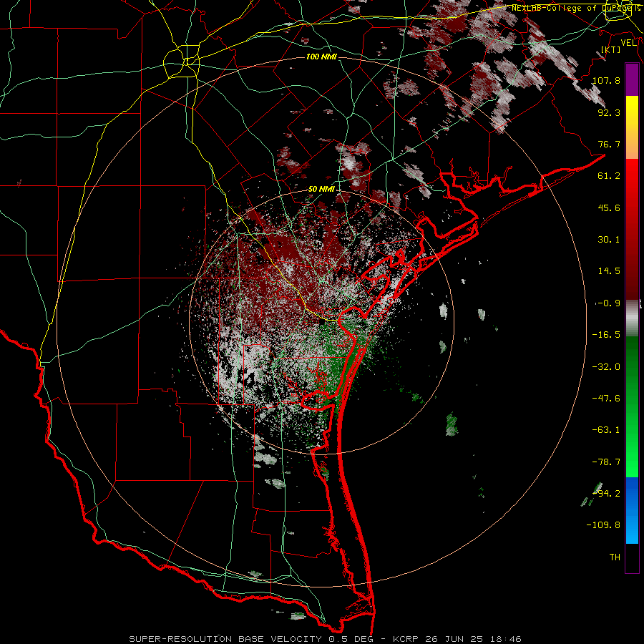The width and height of the screenshot is (644, 644).
Task: Click the 14.5 legend value
Action: click(609, 271)
